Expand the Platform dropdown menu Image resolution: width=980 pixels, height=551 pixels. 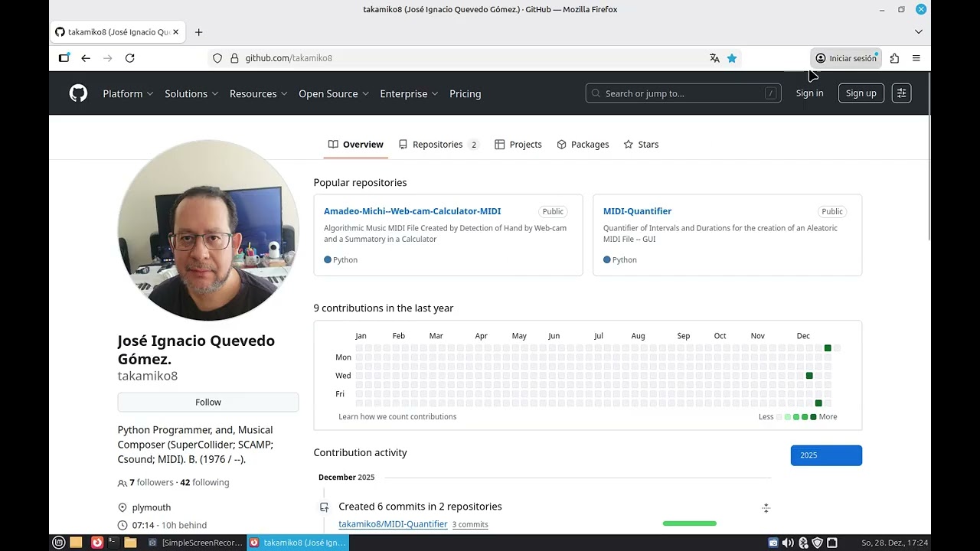click(128, 93)
